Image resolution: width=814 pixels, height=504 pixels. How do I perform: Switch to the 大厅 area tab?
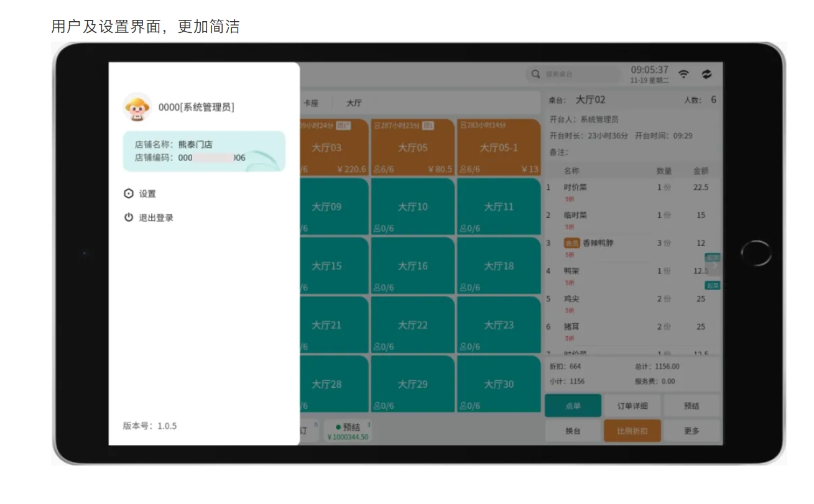(x=354, y=103)
